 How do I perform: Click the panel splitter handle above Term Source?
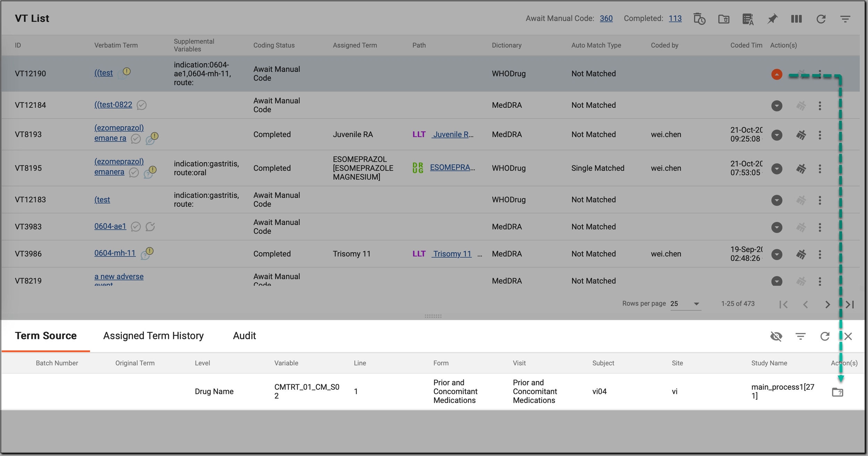point(433,316)
